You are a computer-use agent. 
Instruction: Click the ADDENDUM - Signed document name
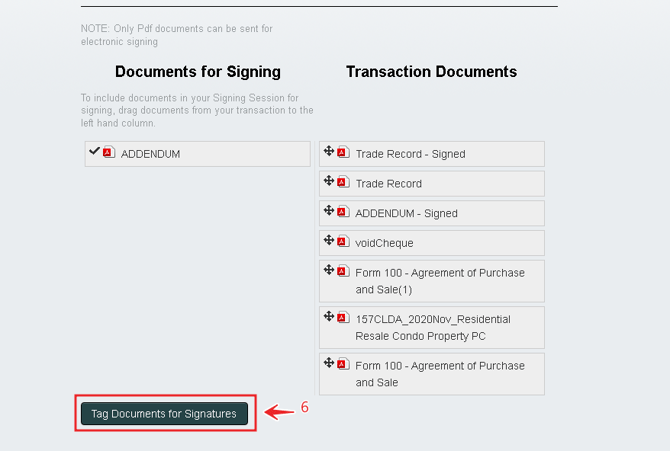click(x=406, y=214)
